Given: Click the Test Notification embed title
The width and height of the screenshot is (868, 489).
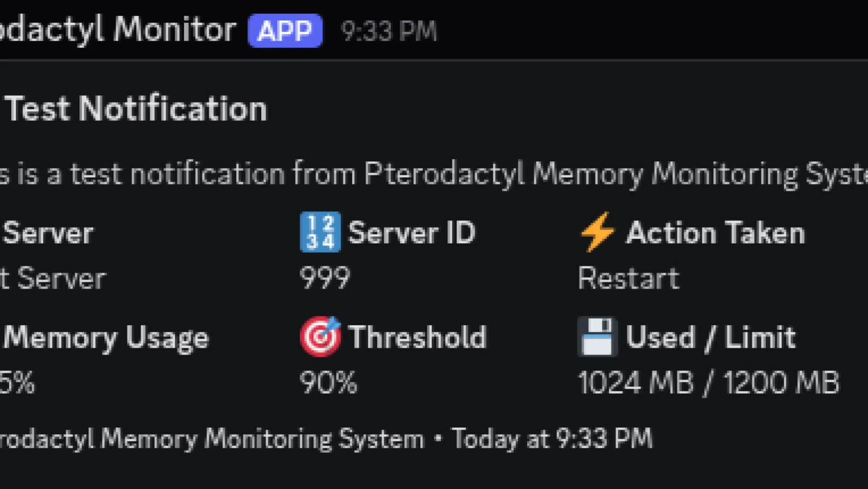Looking at the screenshot, I should (136, 109).
